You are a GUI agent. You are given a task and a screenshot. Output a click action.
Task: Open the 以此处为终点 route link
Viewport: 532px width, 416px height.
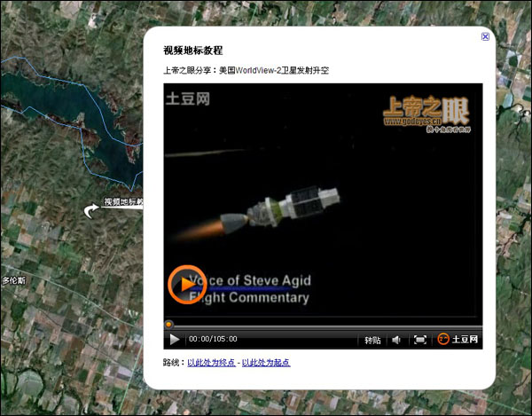pos(211,363)
